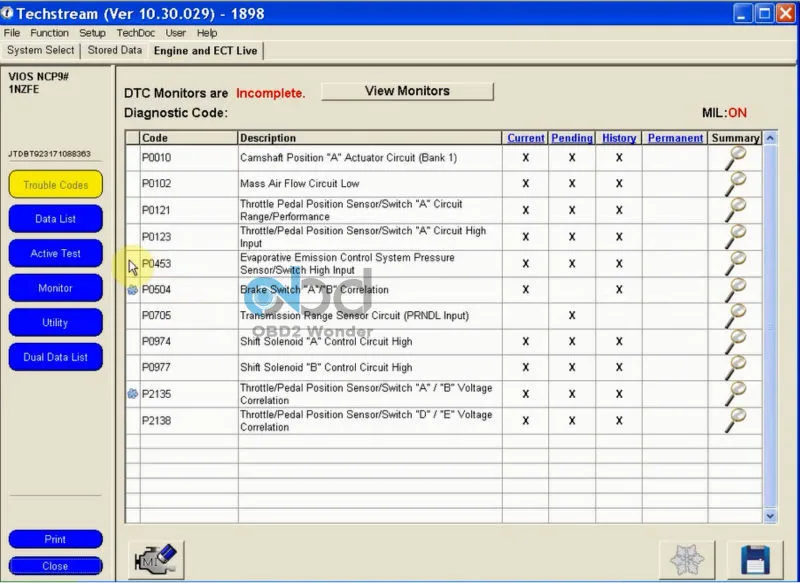The height and width of the screenshot is (583, 800).
Task: Clear DTCs with engine eraser icon
Action: [x=156, y=560]
